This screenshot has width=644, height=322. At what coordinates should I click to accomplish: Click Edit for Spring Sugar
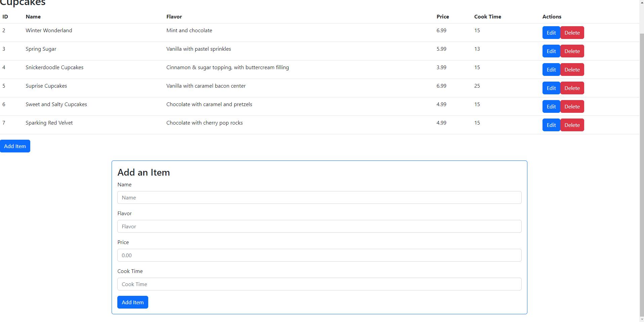point(551,51)
